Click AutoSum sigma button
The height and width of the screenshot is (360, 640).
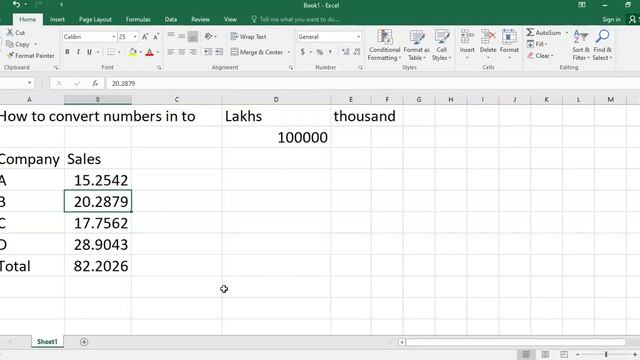coord(544,32)
